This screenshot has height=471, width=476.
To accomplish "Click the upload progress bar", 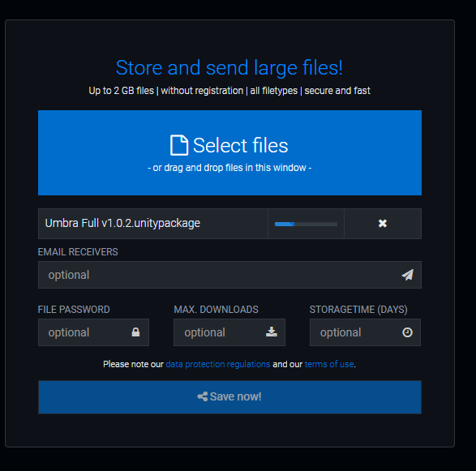I will [x=306, y=224].
